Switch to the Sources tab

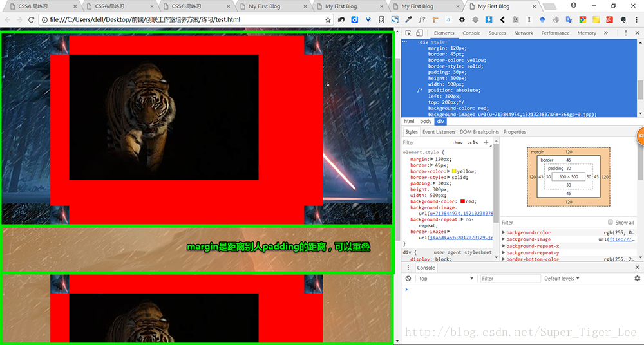point(497,33)
